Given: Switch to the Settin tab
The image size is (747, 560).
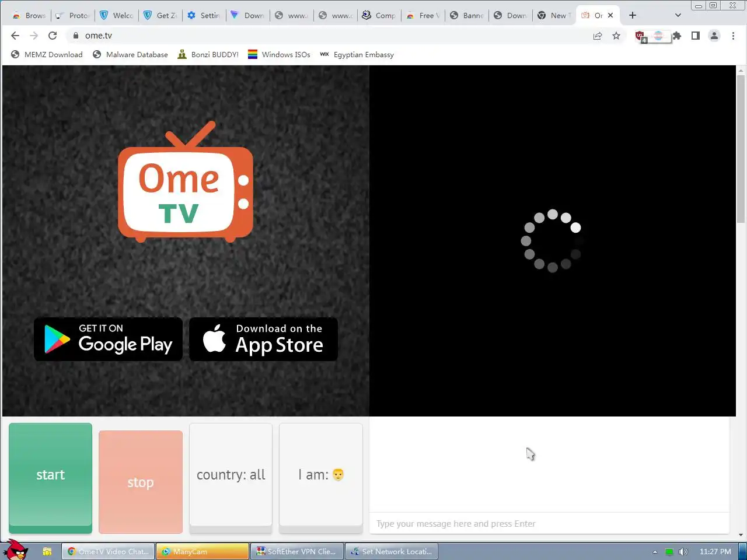Looking at the screenshot, I should coord(204,15).
